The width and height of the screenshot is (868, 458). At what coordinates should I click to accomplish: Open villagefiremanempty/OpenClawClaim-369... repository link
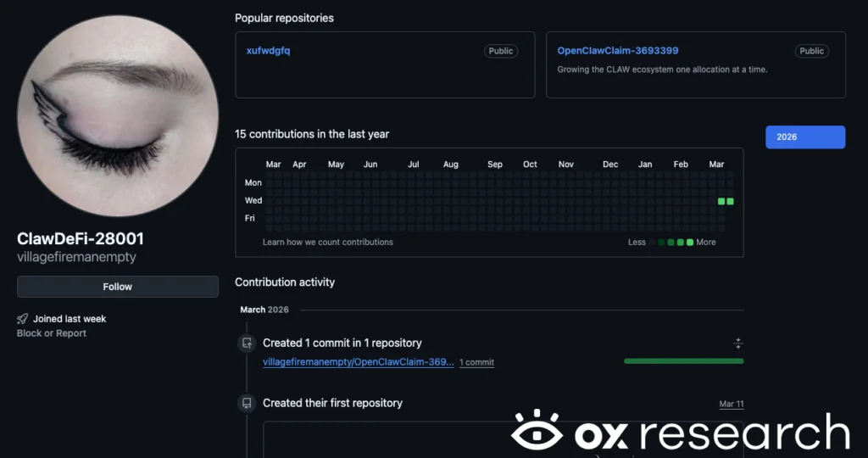[359, 361]
